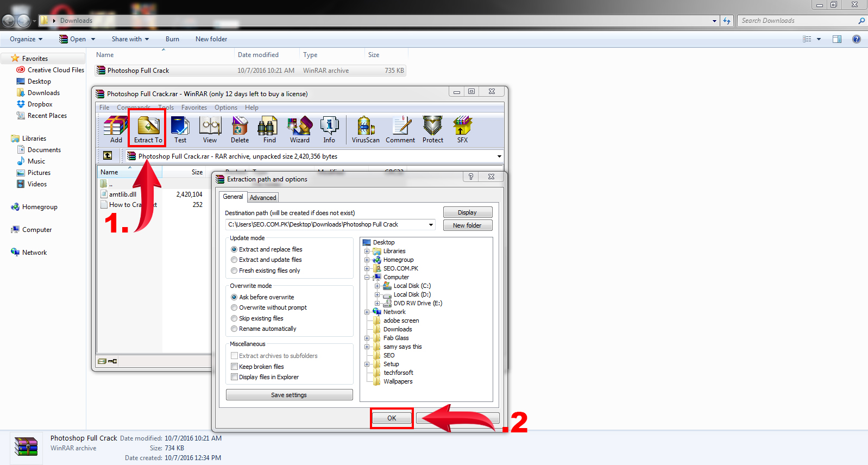Click the Extract To toolbar icon
868x465 pixels.
point(148,130)
